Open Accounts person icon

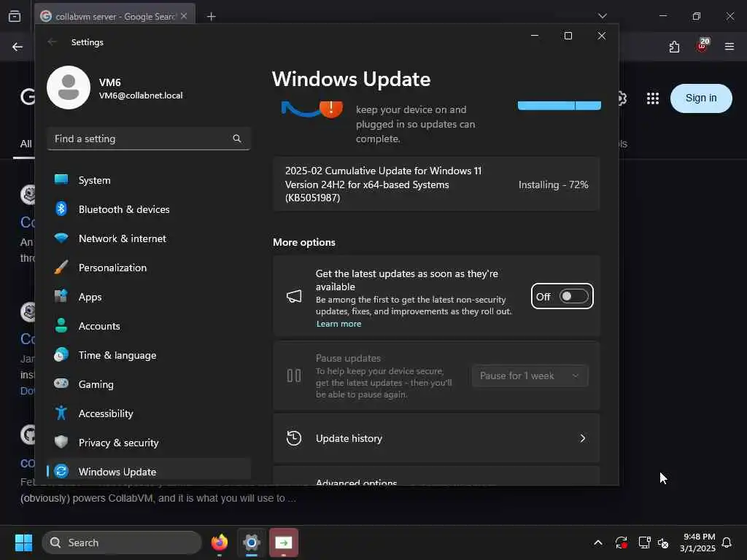tap(61, 325)
